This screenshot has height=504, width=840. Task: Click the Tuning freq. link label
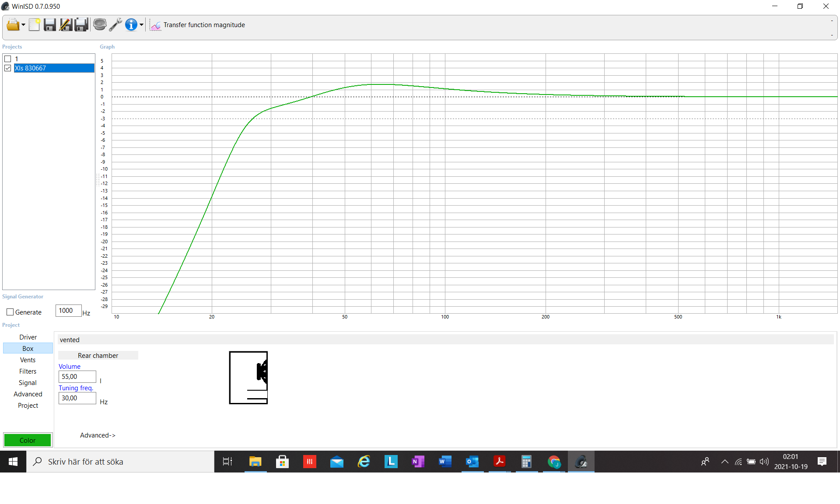click(76, 388)
